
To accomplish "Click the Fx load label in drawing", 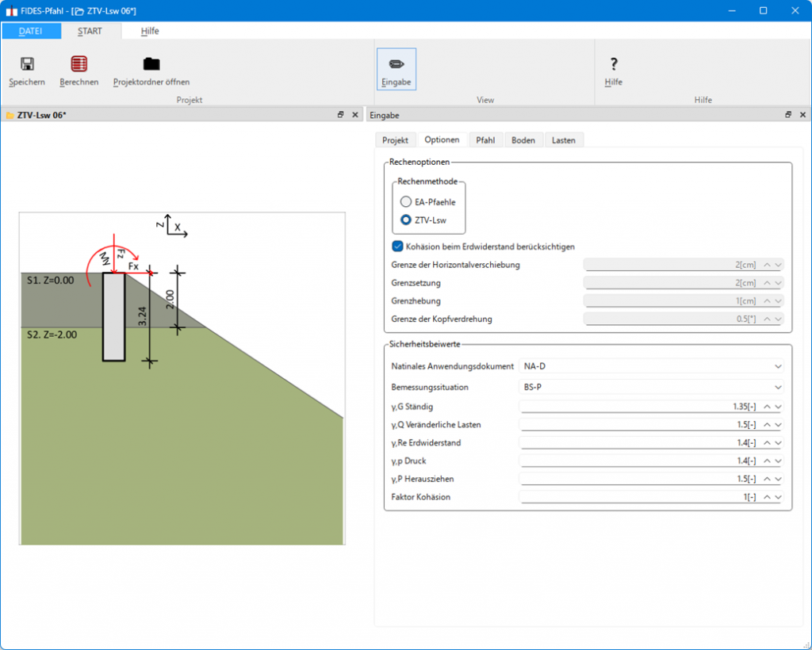I will 133,266.
